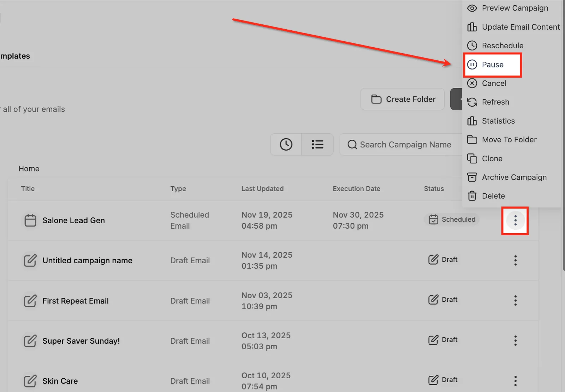The width and height of the screenshot is (565, 392).
Task: Click Draft status of First Repeat Email
Action: click(x=443, y=300)
